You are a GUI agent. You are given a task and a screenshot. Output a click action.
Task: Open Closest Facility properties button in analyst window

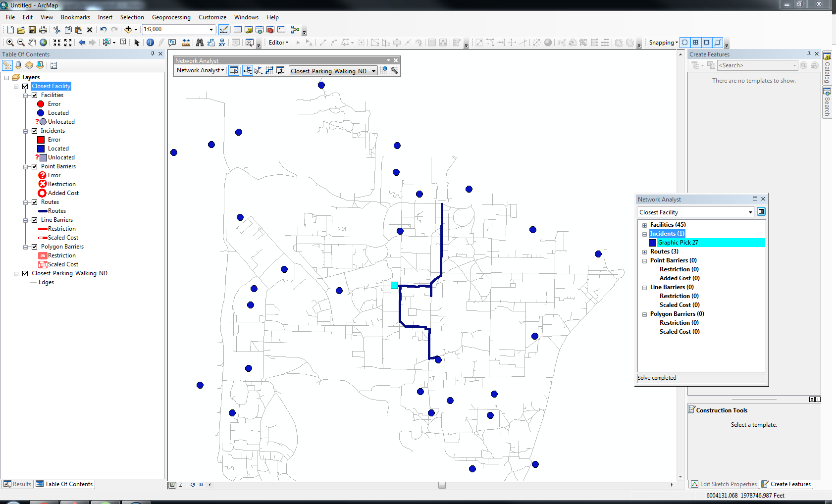point(761,212)
